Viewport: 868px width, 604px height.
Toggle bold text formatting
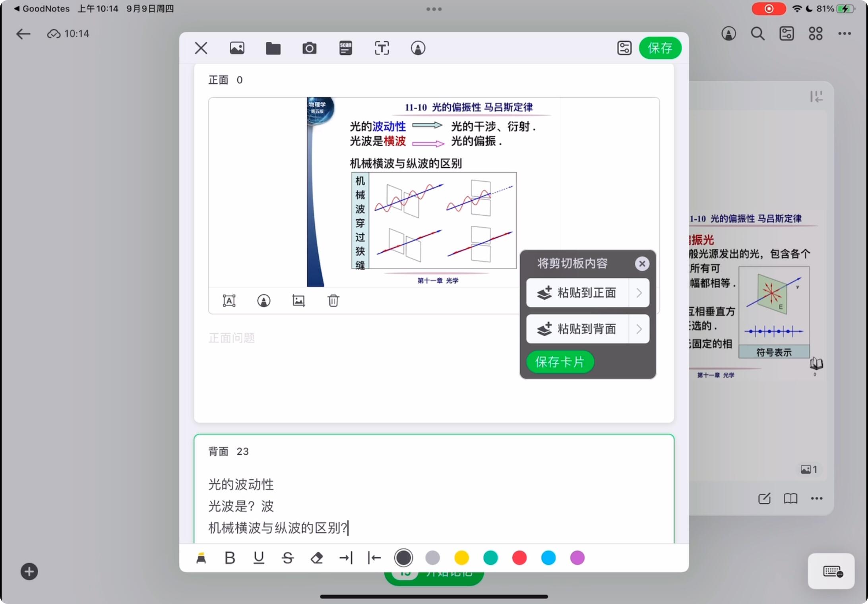tap(230, 558)
